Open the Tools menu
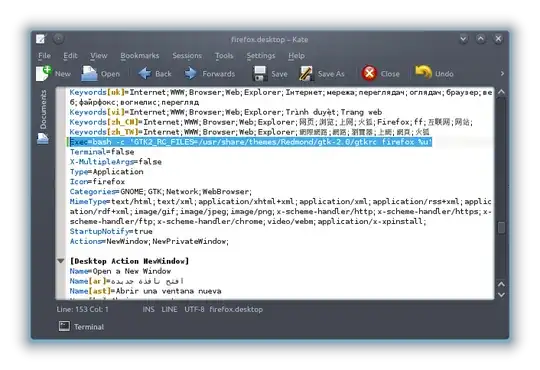Screen dimensions: 540x370 point(224,55)
